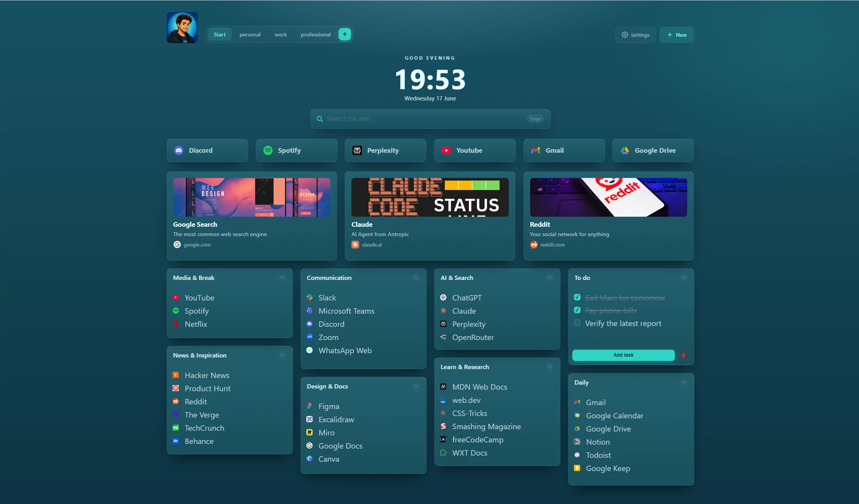Collapse the News & Inspiration panel
Viewport: 859px width, 504px height.
(282, 355)
